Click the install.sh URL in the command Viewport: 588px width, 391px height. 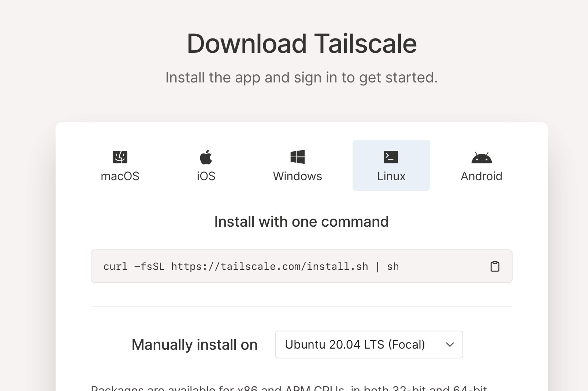269,267
